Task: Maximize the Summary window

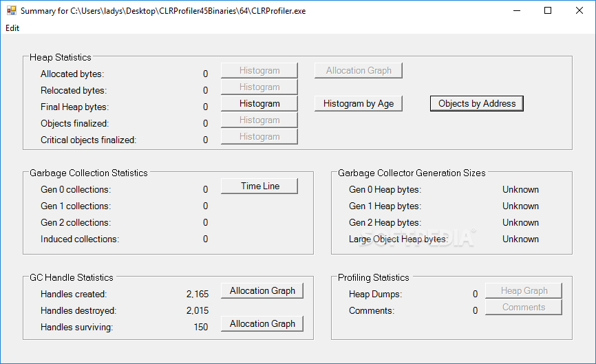Action: [548, 10]
